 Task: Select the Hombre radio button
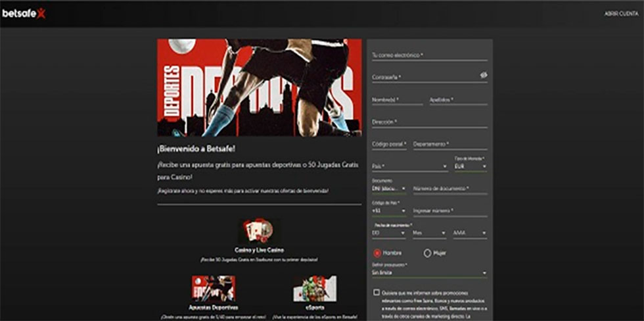377,253
